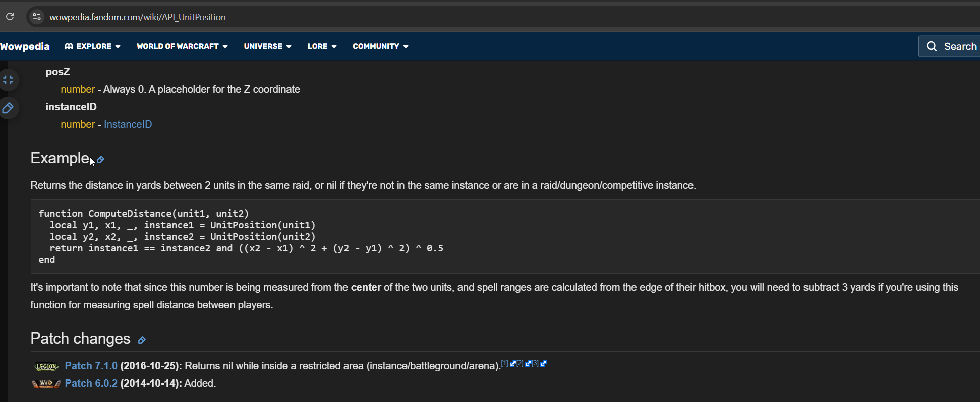980x402 pixels.
Task: Click the 'end' keyword in code block
Action: pyautogui.click(x=47, y=260)
